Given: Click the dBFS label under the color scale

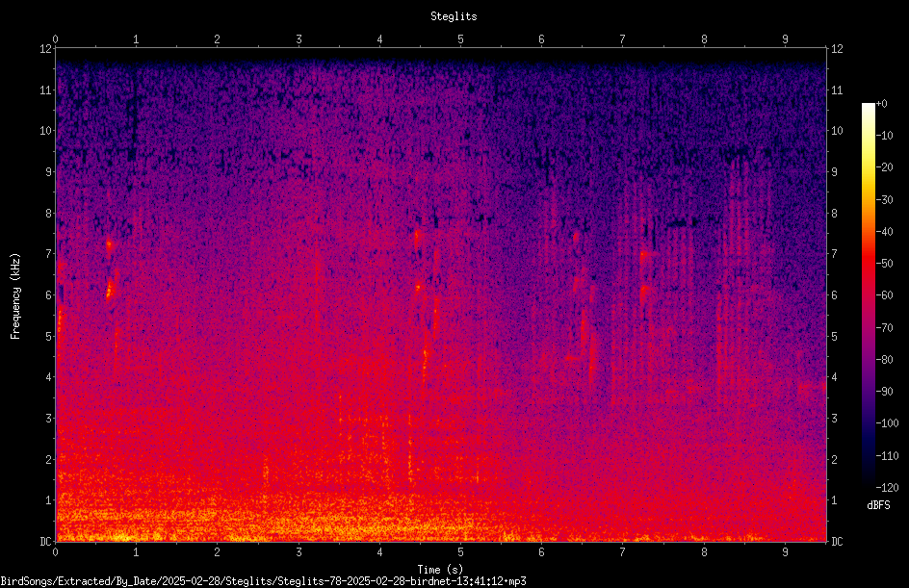Looking at the screenshot, I should click(878, 505).
